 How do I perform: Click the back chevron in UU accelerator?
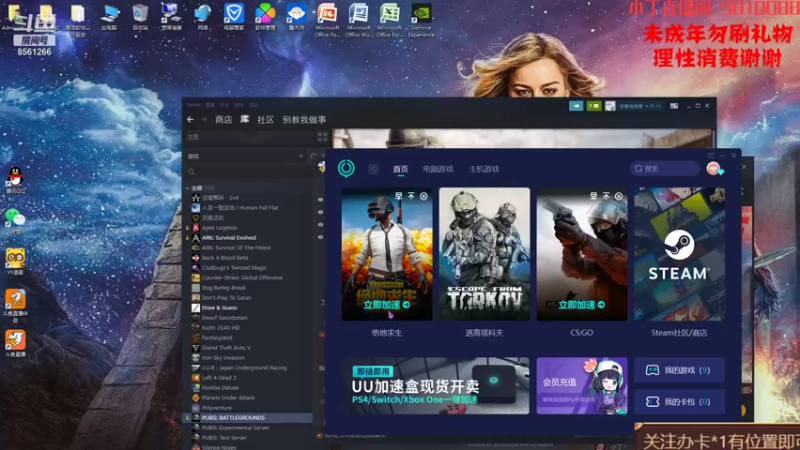(373, 169)
